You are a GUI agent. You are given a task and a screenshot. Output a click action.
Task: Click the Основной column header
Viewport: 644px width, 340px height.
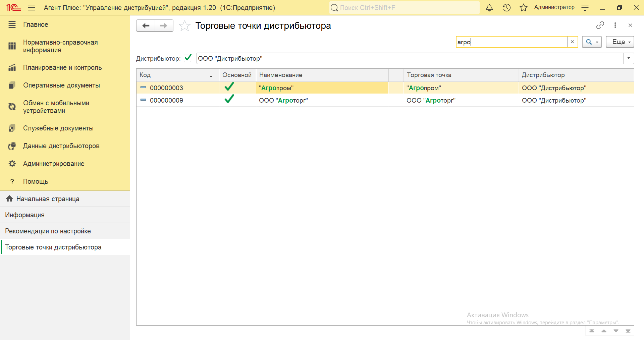[237, 75]
